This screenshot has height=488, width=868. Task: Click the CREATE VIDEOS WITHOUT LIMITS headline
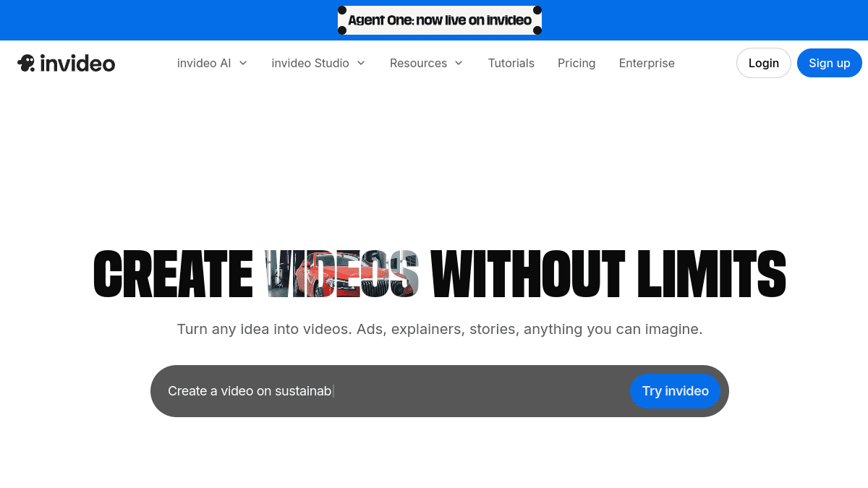pyautogui.click(x=440, y=274)
